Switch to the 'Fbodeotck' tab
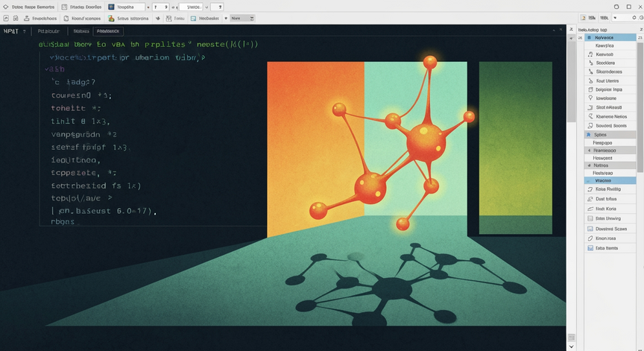Viewport: 644px width, 351px height. coord(108,31)
